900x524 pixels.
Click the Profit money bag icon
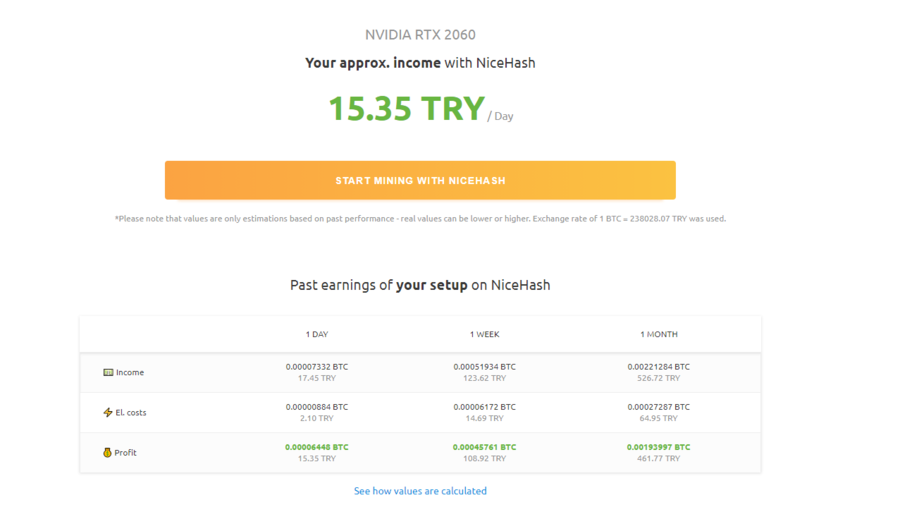pos(108,452)
